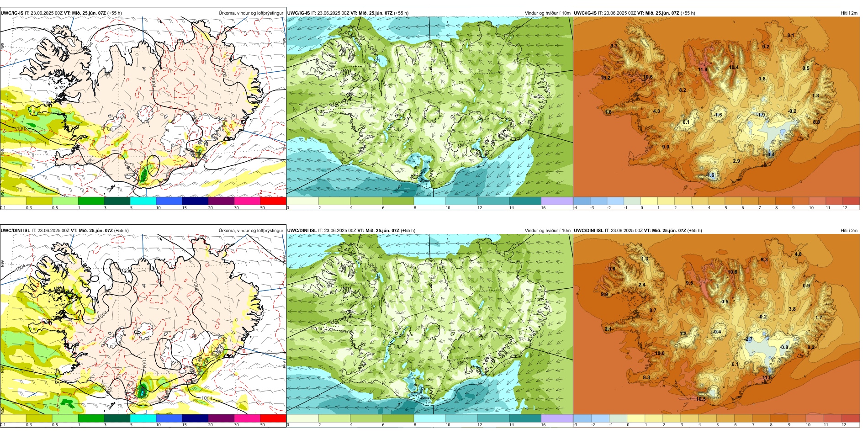
Task: Click the 9.5 temperature value on DINI ISL map
Action: pyautogui.click(x=689, y=283)
